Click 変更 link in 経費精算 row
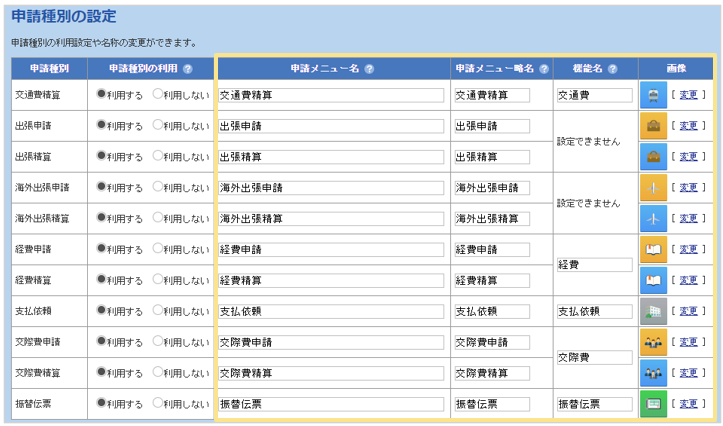The height and width of the screenshot is (426, 723). [689, 280]
